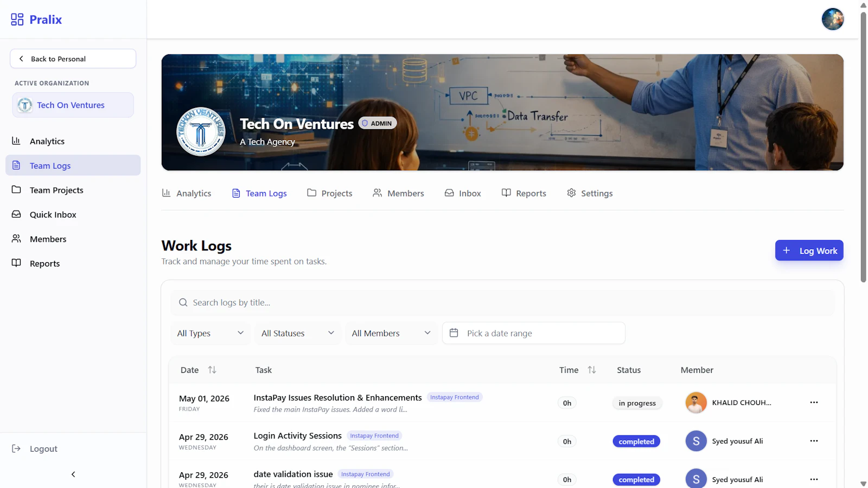Screen dimensions: 868x488
Task: Click Team Projects folder icon in sidebar
Action: pos(16,189)
